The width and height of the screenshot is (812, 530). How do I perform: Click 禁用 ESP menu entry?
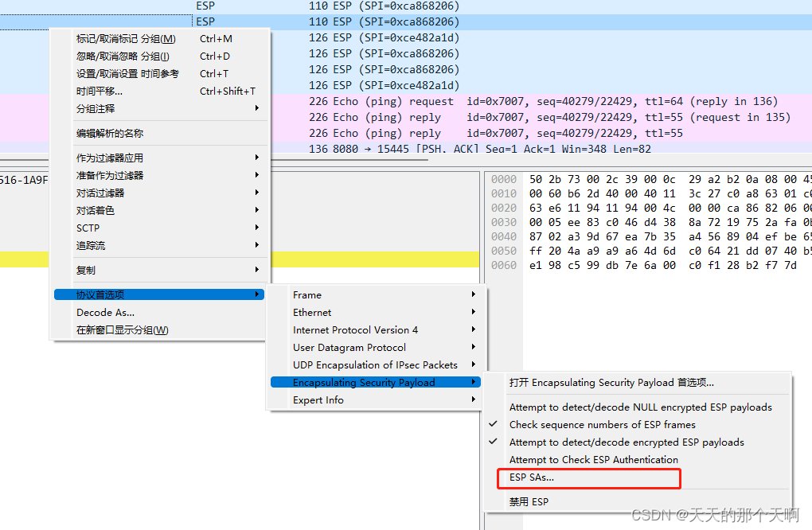coord(529,502)
